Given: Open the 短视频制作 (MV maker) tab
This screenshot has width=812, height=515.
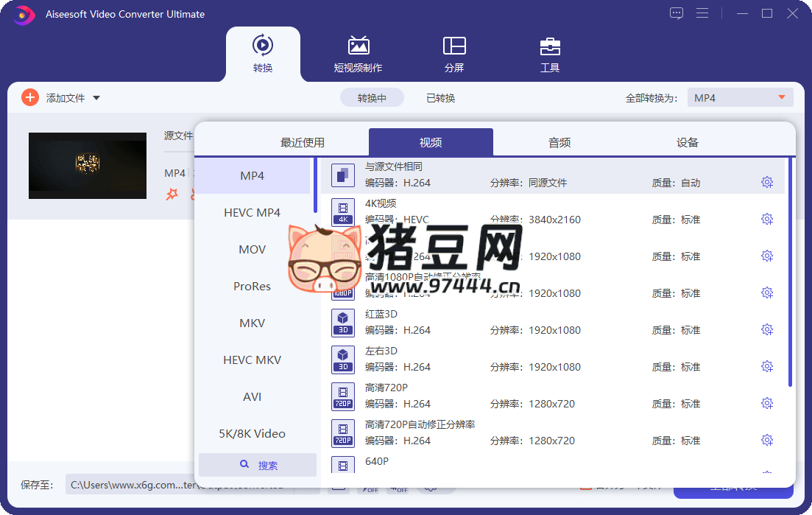Looking at the screenshot, I should [358, 54].
